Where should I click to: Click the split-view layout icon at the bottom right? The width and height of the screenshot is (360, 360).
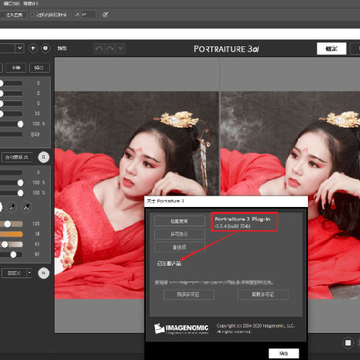pos(348,343)
